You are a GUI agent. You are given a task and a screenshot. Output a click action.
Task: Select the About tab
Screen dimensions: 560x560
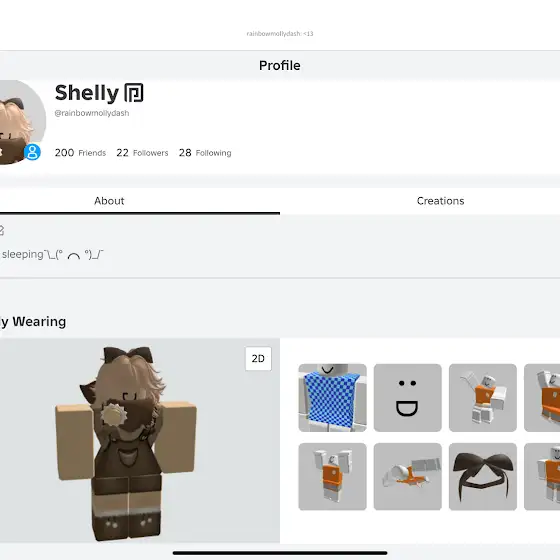pyautogui.click(x=109, y=201)
